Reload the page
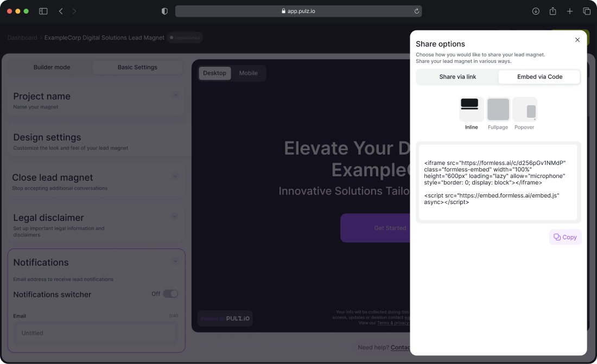 point(416,11)
